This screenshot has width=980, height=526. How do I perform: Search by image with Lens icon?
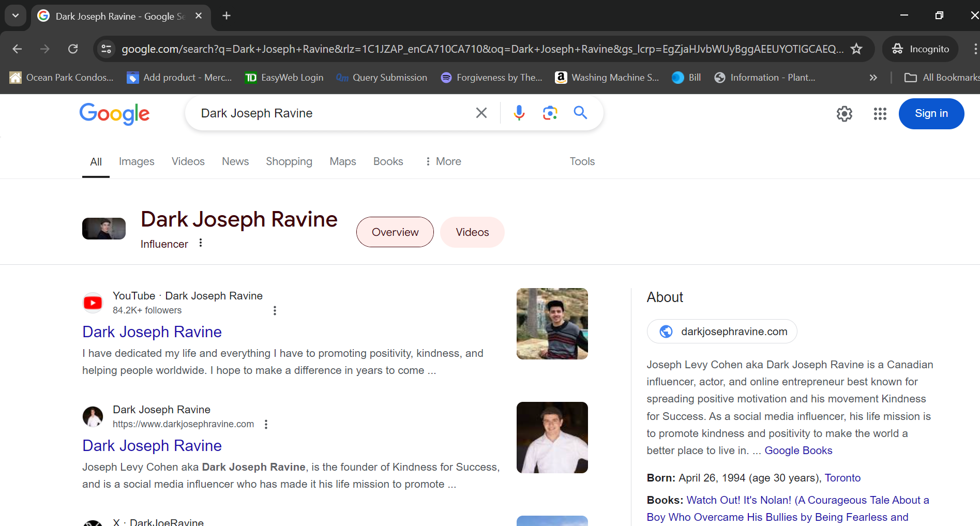pyautogui.click(x=550, y=113)
